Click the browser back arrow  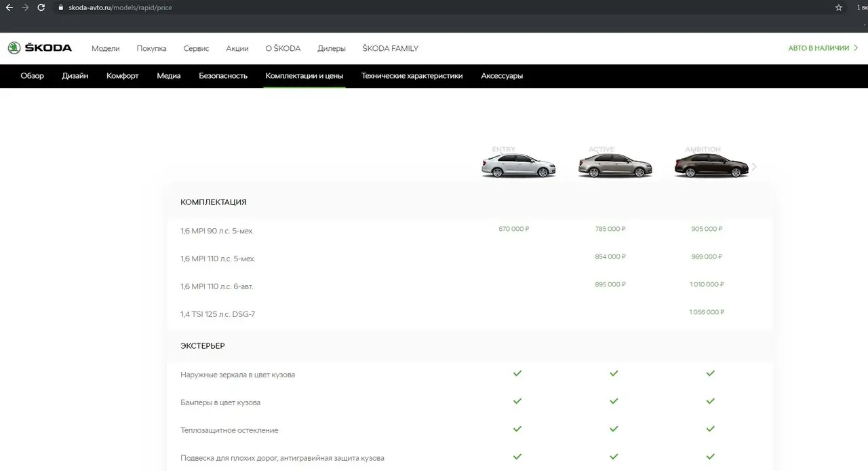[9, 7]
